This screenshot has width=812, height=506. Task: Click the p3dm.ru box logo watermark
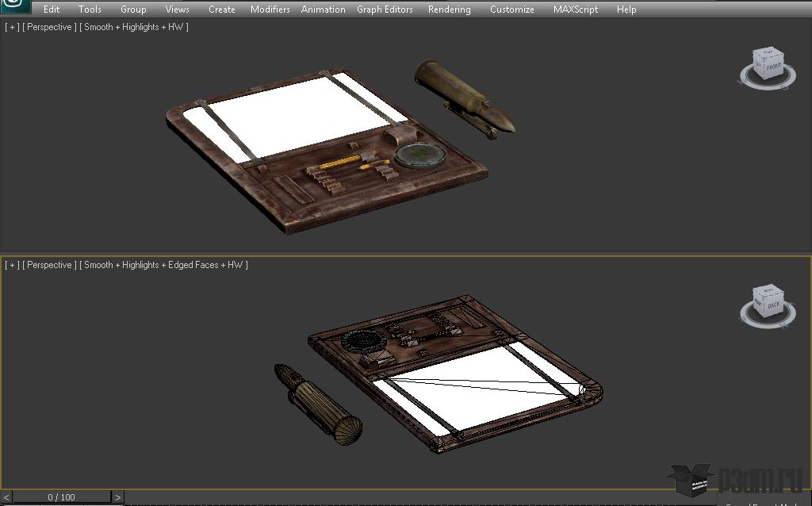point(690,481)
